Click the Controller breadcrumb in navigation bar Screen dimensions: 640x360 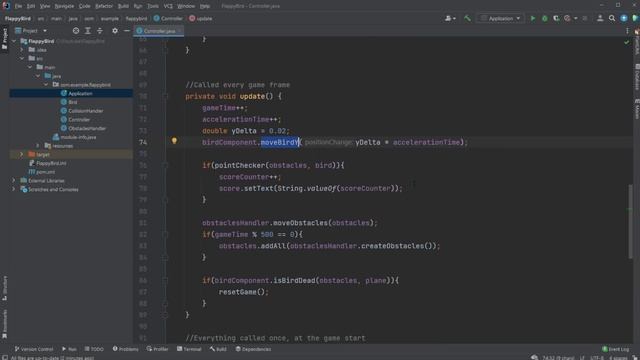168,18
